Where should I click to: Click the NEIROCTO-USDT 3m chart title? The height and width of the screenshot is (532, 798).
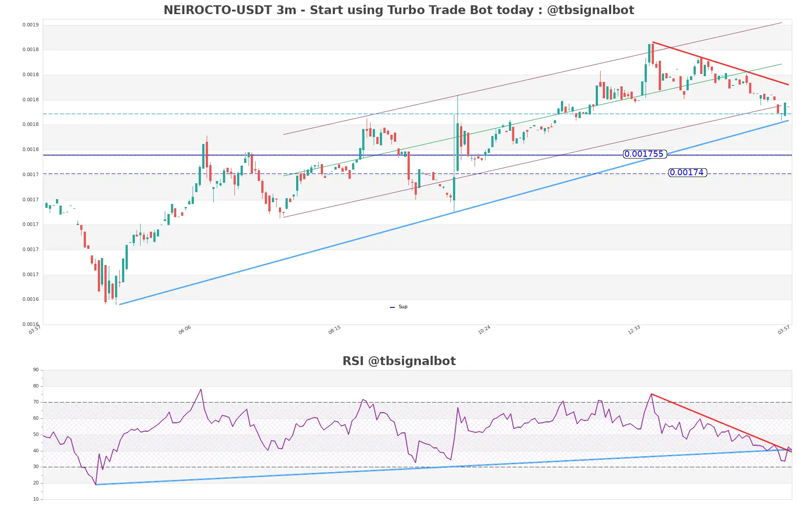point(399,10)
